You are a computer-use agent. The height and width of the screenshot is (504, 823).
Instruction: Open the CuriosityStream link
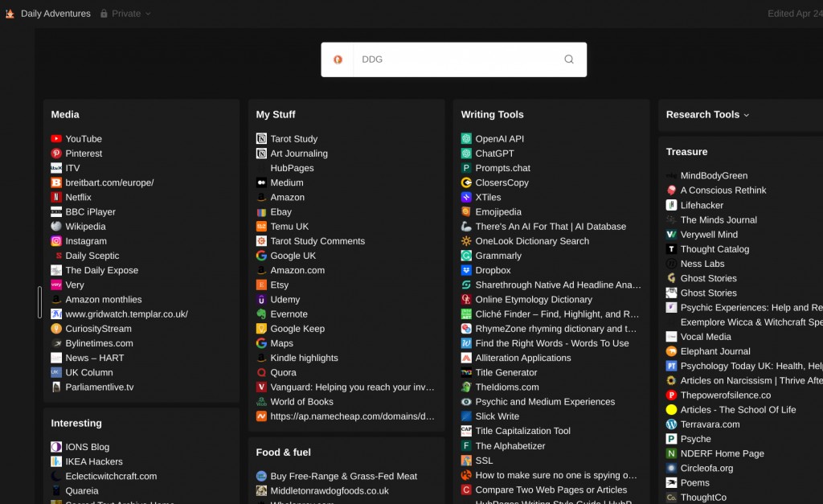coord(99,329)
